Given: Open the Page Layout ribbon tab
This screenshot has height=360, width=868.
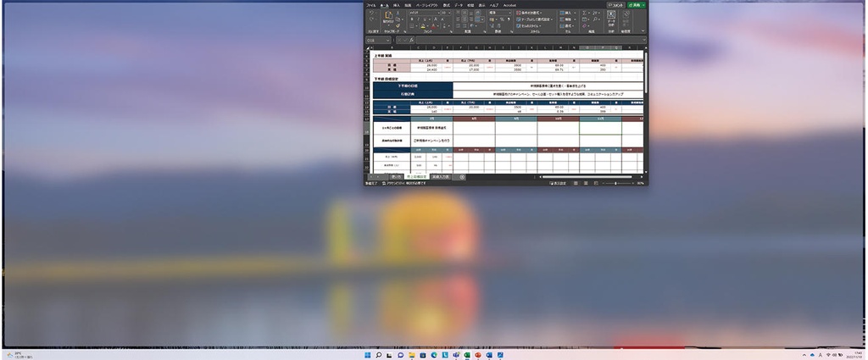Looking at the screenshot, I should (x=427, y=6).
